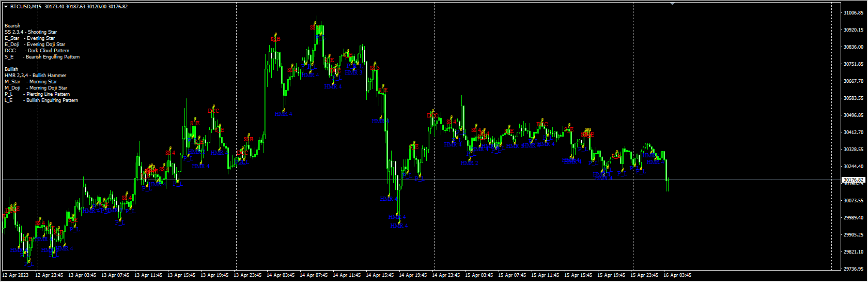Click the '14 Apr 11:45' time axis label
868x282 pixels.
tap(347, 275)
